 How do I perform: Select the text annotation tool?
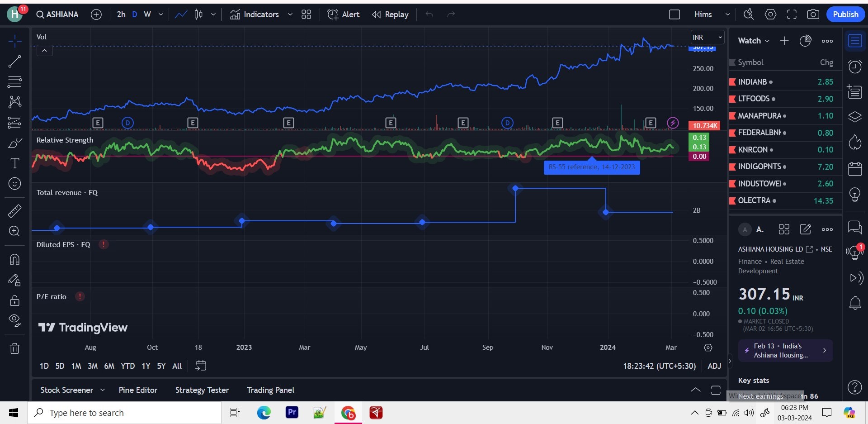pyautogui.click(x=15, y=163)
